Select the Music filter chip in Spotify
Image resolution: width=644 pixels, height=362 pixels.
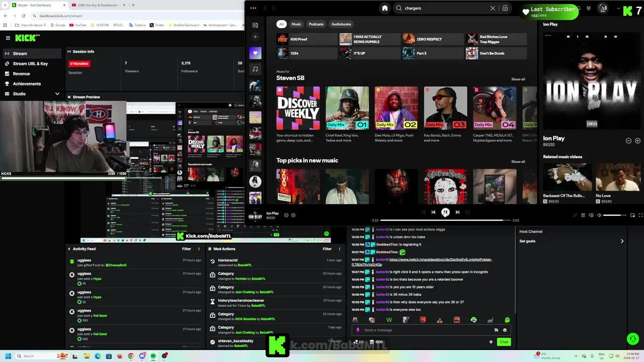point(296,24)
